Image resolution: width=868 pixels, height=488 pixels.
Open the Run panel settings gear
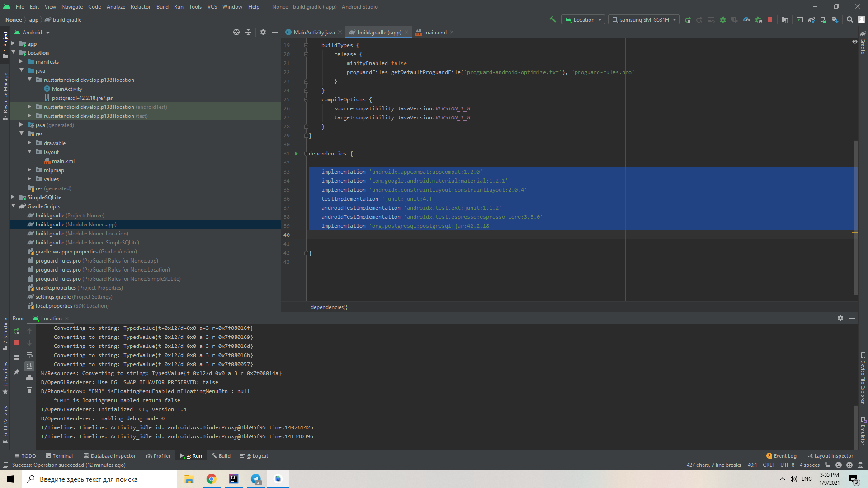click(x=840, y=318)
